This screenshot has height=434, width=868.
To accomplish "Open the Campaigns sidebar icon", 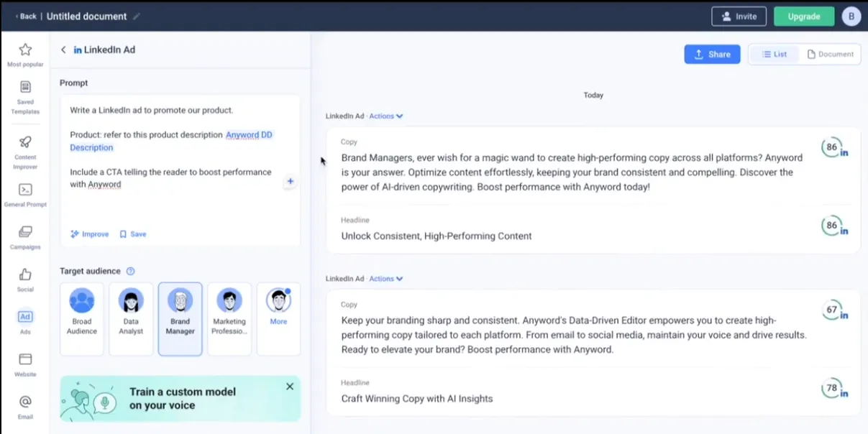I will click(x=25, y=231).
